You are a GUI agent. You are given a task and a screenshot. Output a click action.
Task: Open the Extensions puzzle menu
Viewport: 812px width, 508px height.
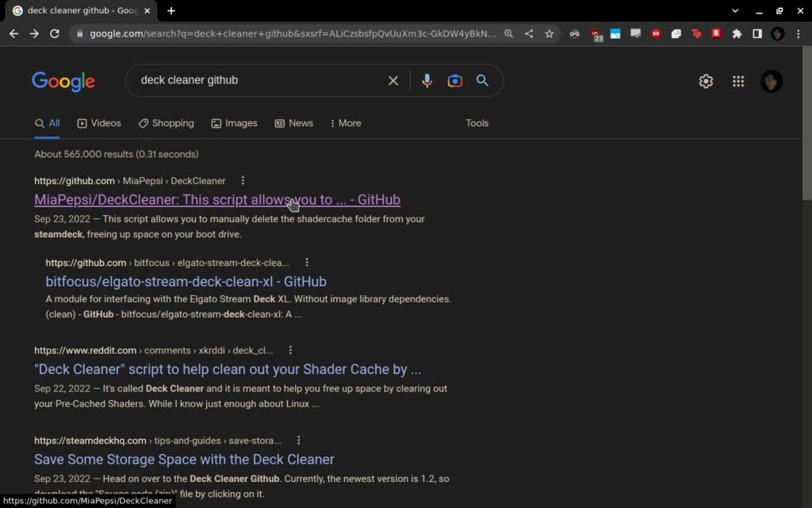tap(737, 33)
